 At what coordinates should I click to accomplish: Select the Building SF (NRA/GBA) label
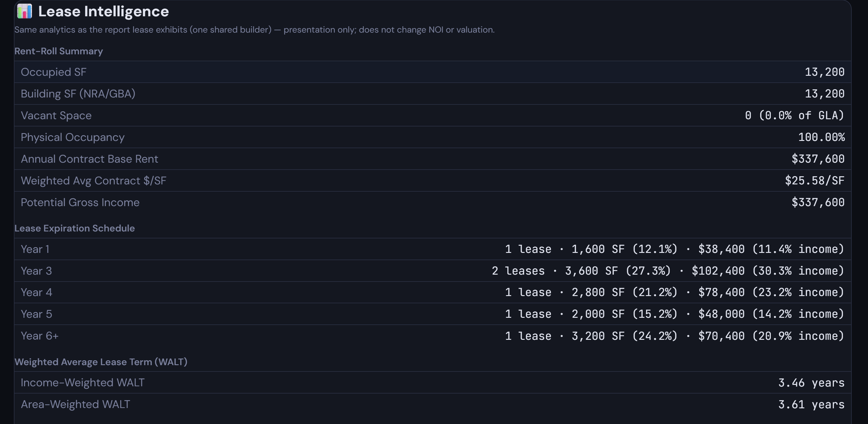point(78,94)
